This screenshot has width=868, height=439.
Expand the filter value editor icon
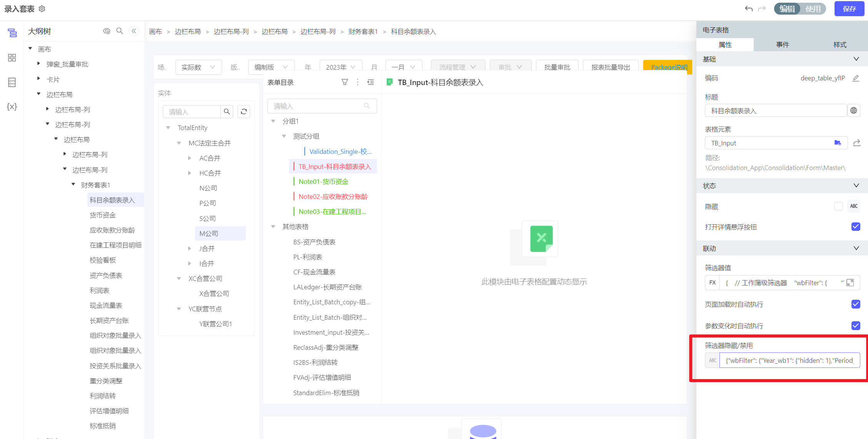point(850,283)
